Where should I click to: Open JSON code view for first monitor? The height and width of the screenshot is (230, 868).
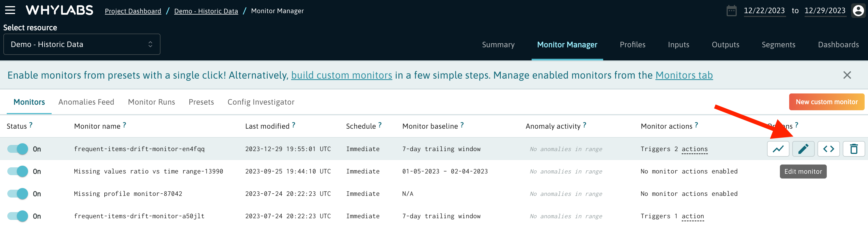point(828,149)
